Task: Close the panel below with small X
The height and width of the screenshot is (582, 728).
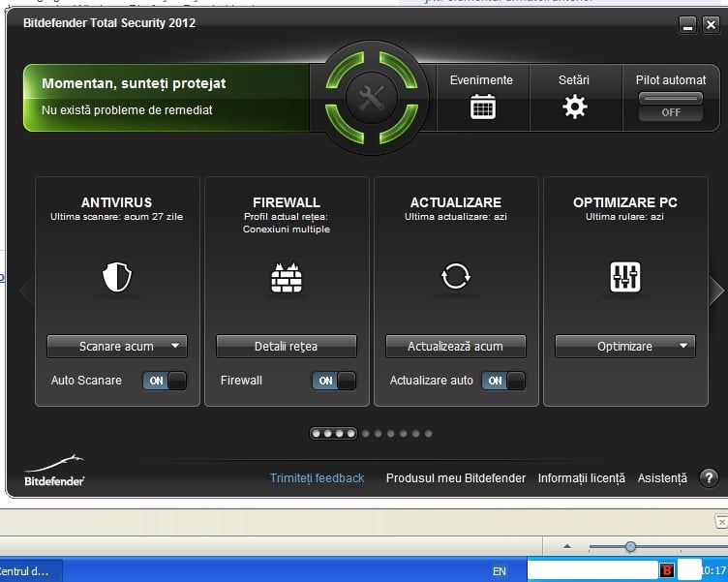Action: [x=721, y=522]
